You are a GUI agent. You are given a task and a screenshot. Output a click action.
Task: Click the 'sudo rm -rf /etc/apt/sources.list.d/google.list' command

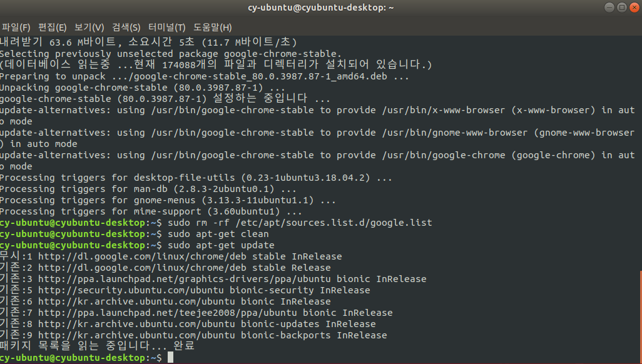[x=300, y=222]
